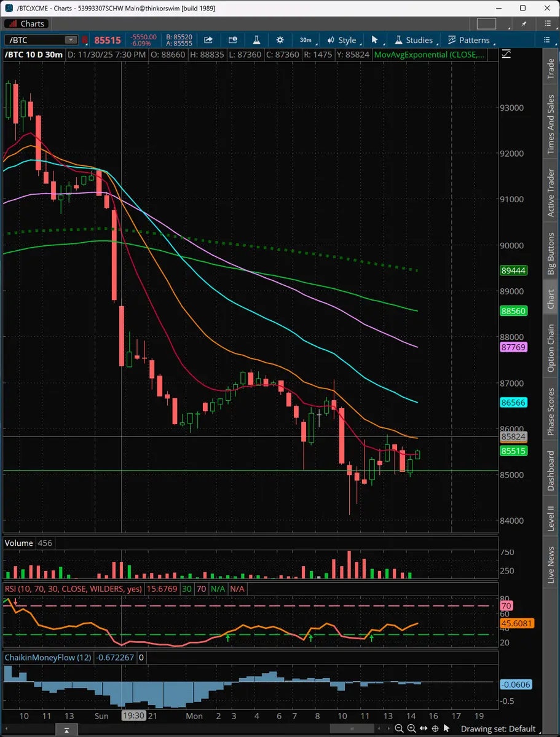The width and height of the screenshot is (560, 737).
Task: Open chart settings gear icon
Action: coord(280,40)
